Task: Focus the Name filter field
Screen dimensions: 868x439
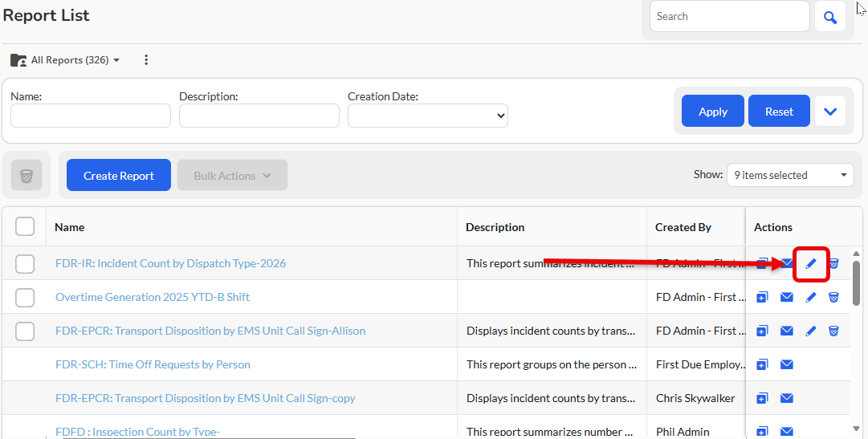Action: coord(91,116)
